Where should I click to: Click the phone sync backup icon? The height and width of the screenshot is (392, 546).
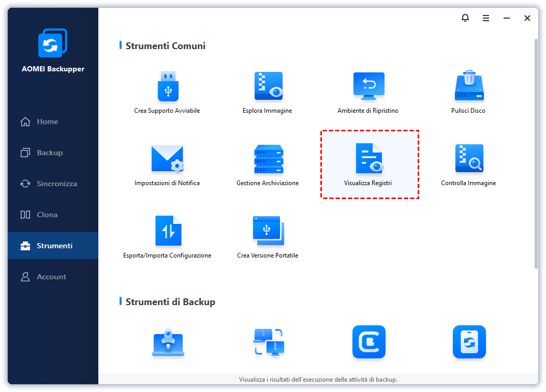pos(469,342)
